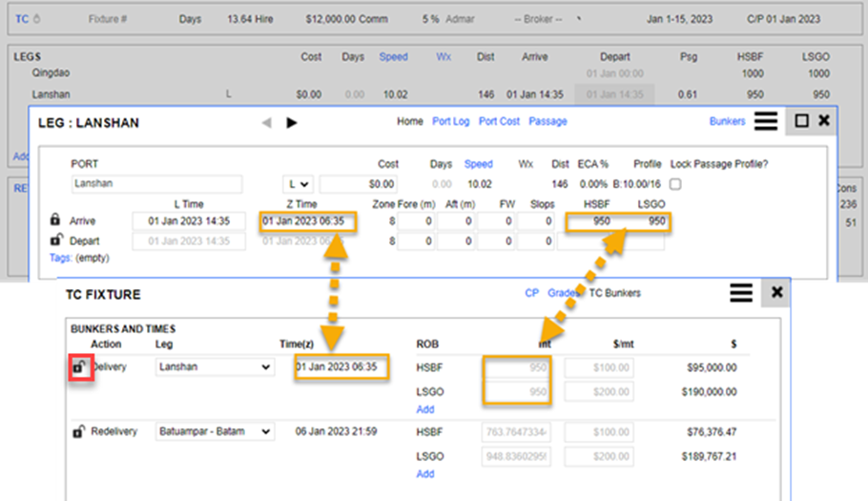The image size is (868, 501).
Task: Toggle the Redelivery lock icon
Action: pyautogui.click(x=78, y=431)
